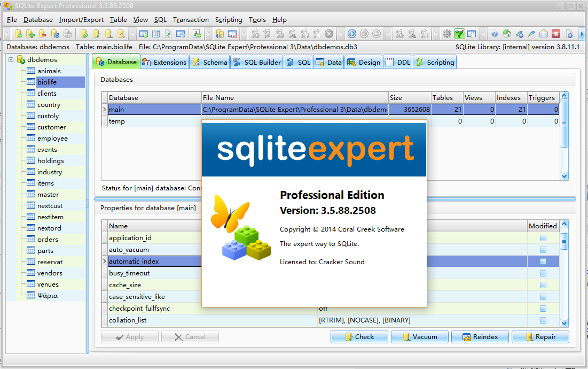Click the remove database icon with red minus
This screenshot has width=588, height=369.
tap(43, 34)
